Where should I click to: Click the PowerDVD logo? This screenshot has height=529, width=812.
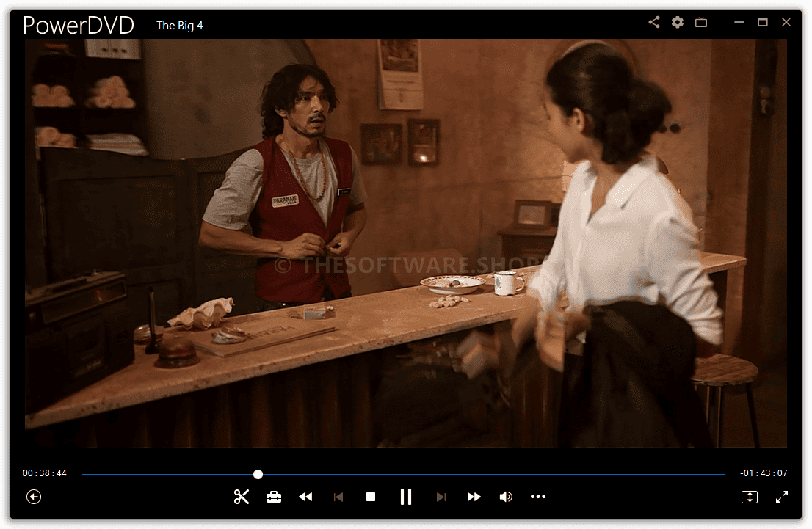pyautogui.click(x=79, y=26)
